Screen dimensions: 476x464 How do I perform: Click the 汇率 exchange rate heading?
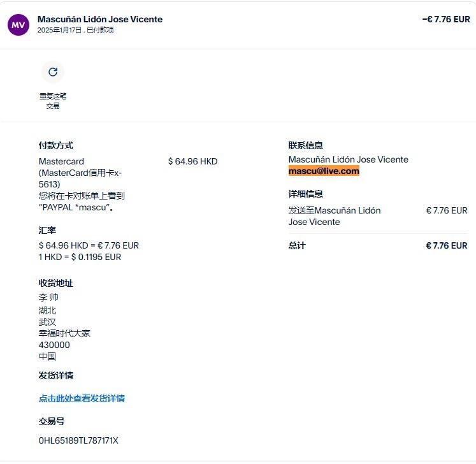click(x=47, y=229)
